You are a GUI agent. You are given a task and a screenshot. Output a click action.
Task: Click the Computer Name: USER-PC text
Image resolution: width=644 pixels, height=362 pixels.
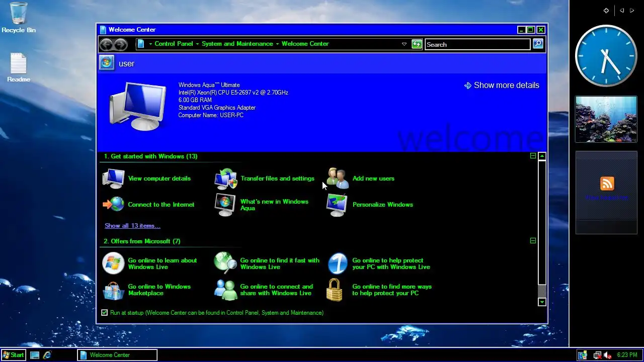[x=211, y=115]
